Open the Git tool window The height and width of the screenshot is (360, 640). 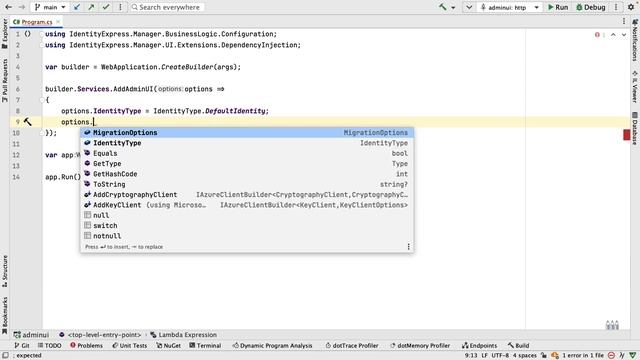(22, 345)
